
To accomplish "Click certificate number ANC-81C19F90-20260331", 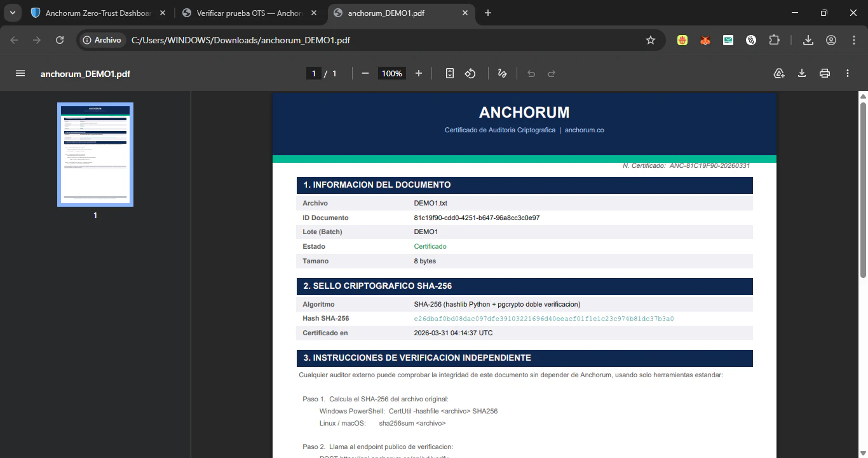I will (709, 165).
